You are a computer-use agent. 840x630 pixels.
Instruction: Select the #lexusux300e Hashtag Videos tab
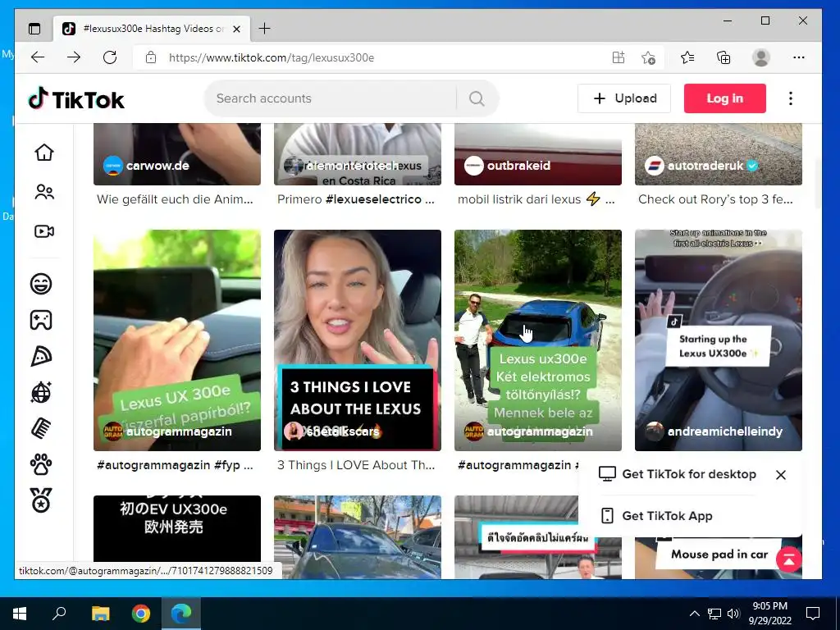coord(151,29)
